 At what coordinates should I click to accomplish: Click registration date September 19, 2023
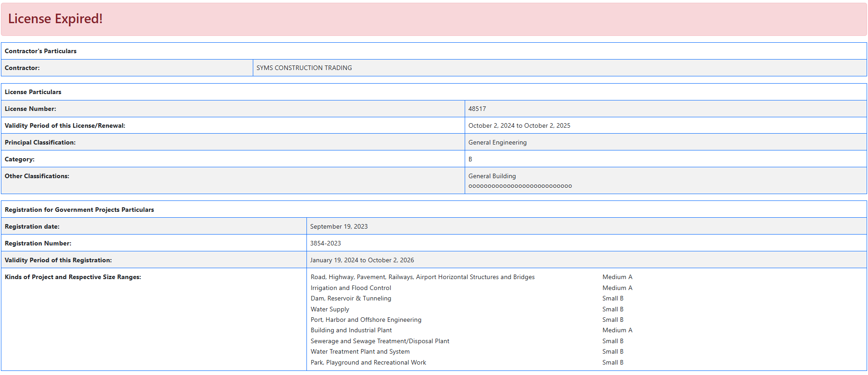[339, 226]
